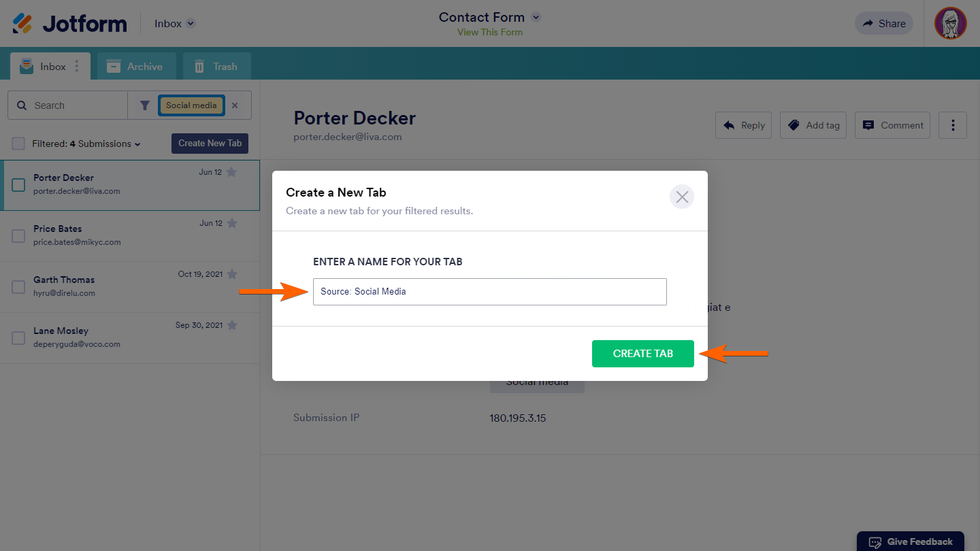Viewport: 980px width, 551px height.
Task: Switch to the Trash tab
Action: tap(216, 67)
